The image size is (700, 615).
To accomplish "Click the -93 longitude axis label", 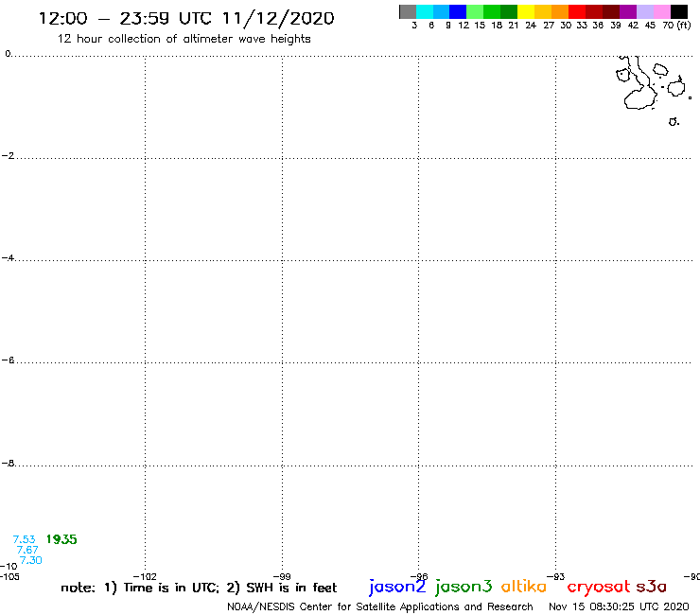I will (x=556, y=576).
